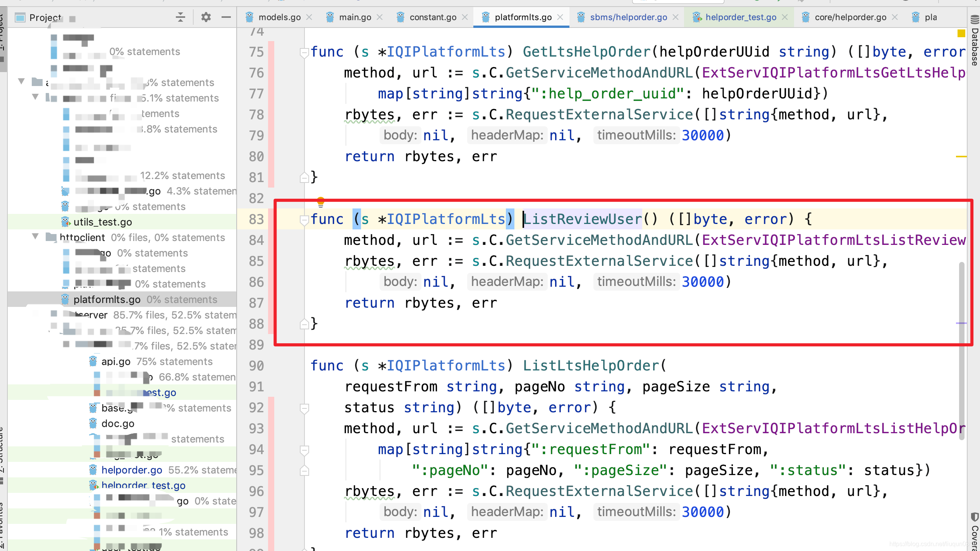Click the platformlts.go Go file icon in tree
The height and width of the screenshot is (551, 980).
65,299
